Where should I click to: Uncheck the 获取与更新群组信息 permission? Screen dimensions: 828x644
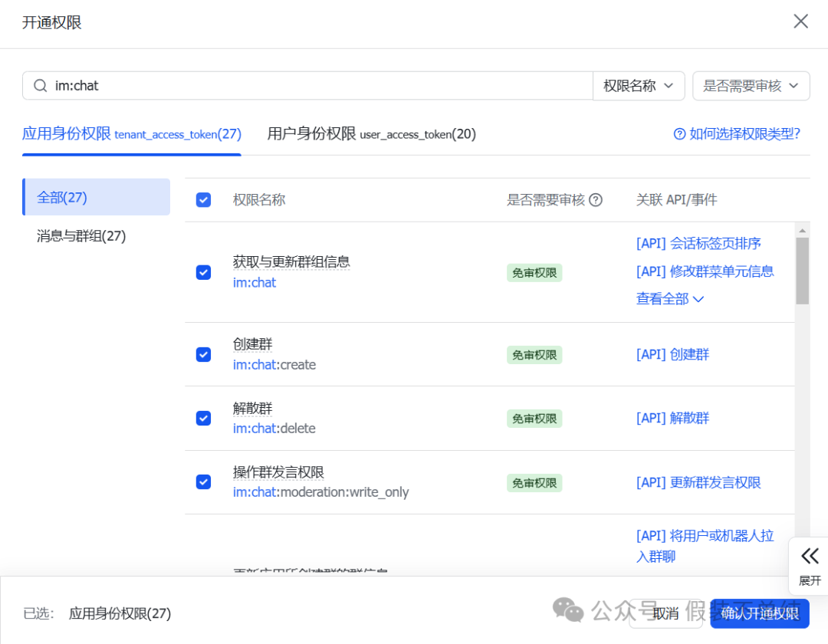tap(203, 272)
